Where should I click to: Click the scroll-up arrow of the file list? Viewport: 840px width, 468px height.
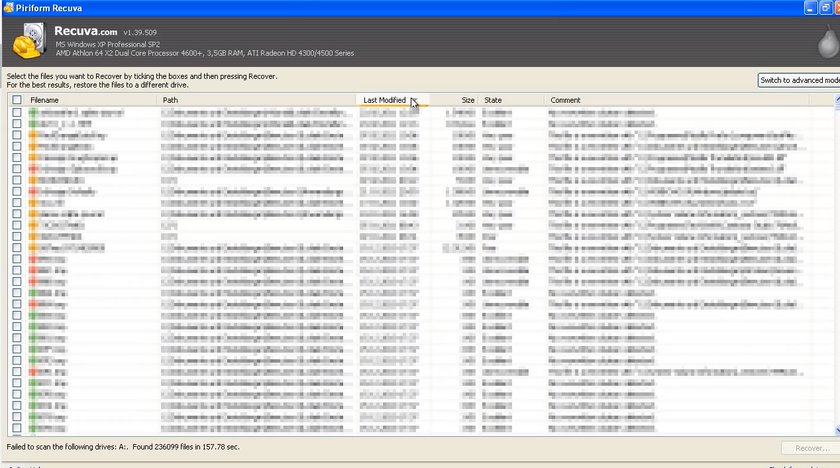(x=837, y=100)
